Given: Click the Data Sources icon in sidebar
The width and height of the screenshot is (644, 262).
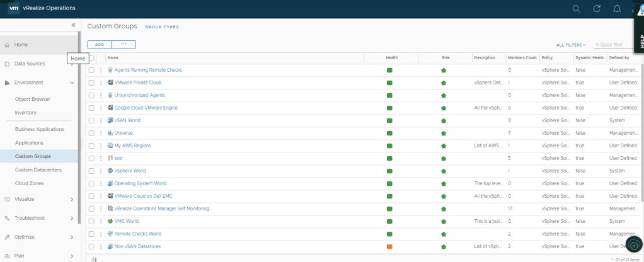Looking at the screenshot, I should pyautogui.click(x=7, y=64).
